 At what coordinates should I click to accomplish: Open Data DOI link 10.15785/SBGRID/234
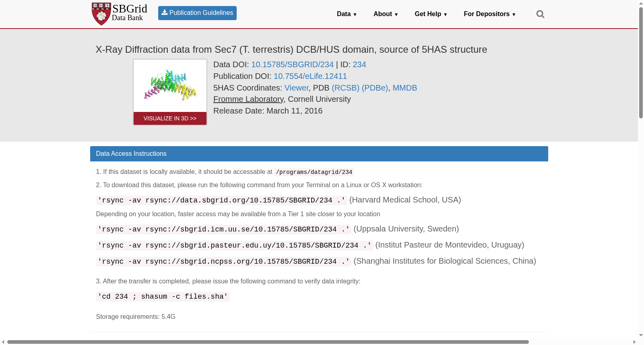[292, 64]
